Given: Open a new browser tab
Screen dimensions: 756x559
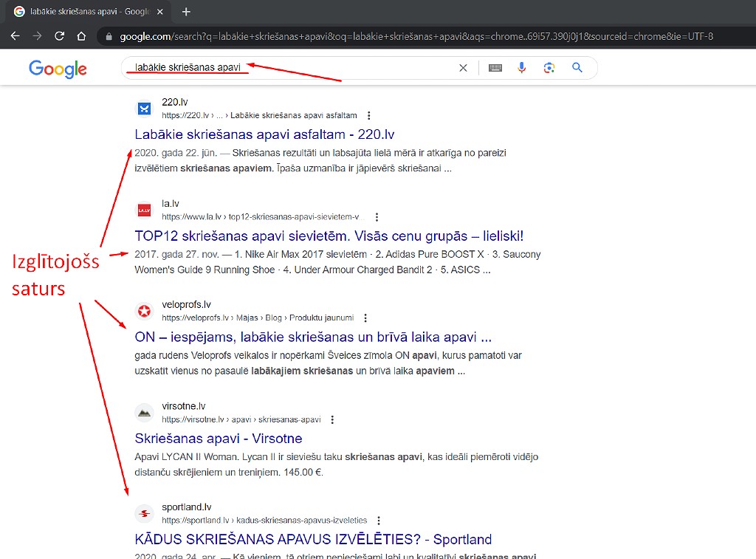Looking at the screenshot, I should pos(186,12).
